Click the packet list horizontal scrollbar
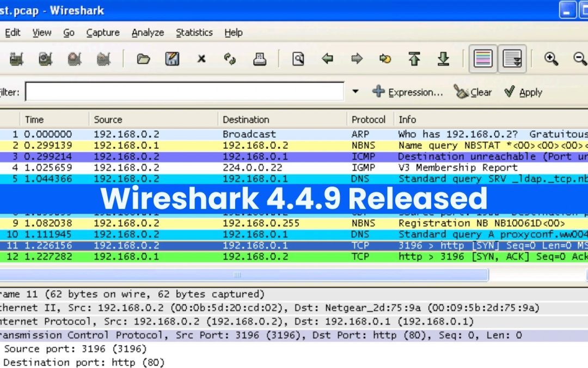Image resolution: width=588 pixels, height=368 pixels. [x=244, y=275]
